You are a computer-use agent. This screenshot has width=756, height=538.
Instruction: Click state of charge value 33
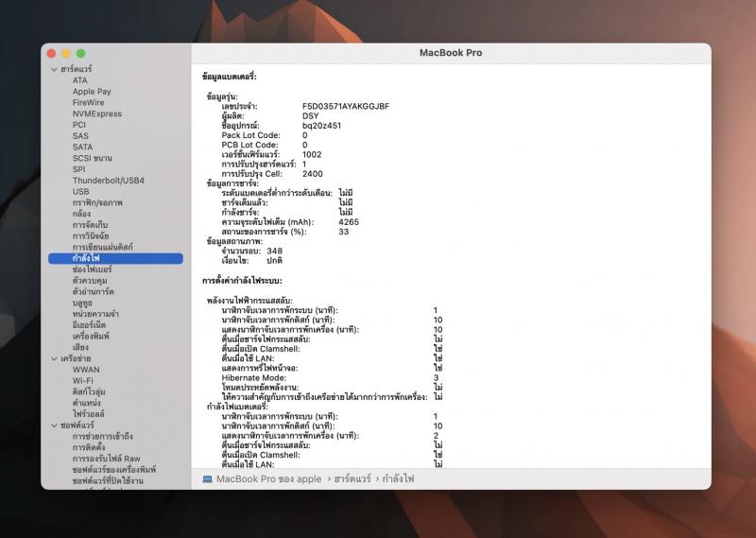pyautogui.click(x=343, y=232)
